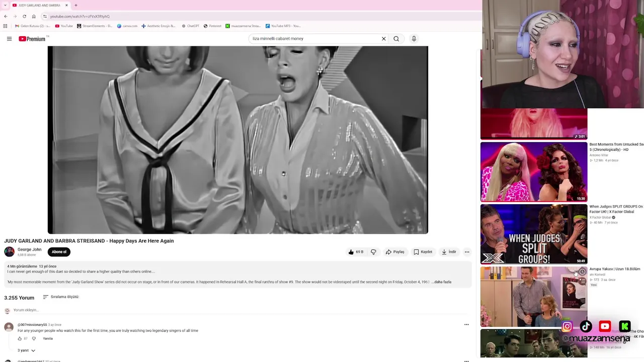The width and height of the screenshot is (644, 362).
Task: Open Gelen Kutusu Gmail bookmark
Action: pos(33,26)
